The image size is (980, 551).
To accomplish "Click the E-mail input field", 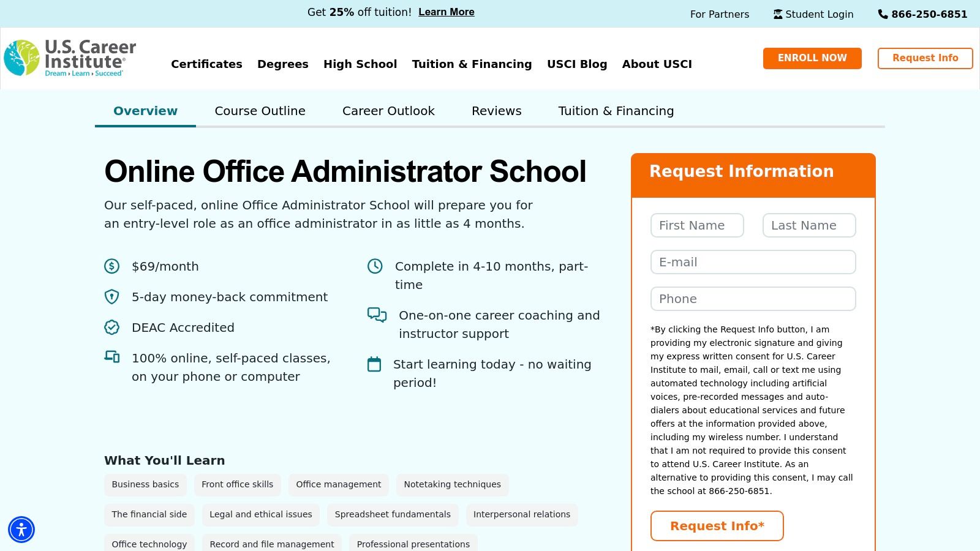I will [x=753, y=261].
